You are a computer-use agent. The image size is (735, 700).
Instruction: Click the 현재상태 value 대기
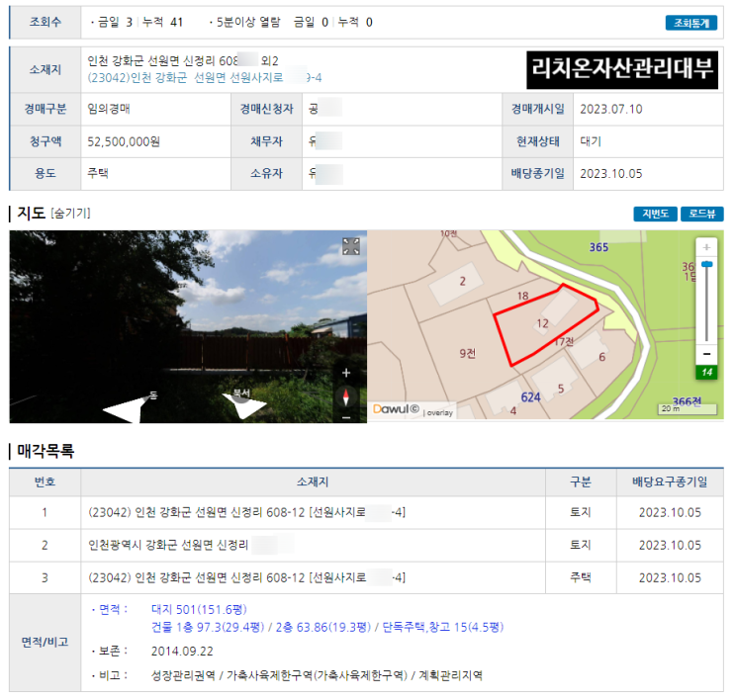591,141
